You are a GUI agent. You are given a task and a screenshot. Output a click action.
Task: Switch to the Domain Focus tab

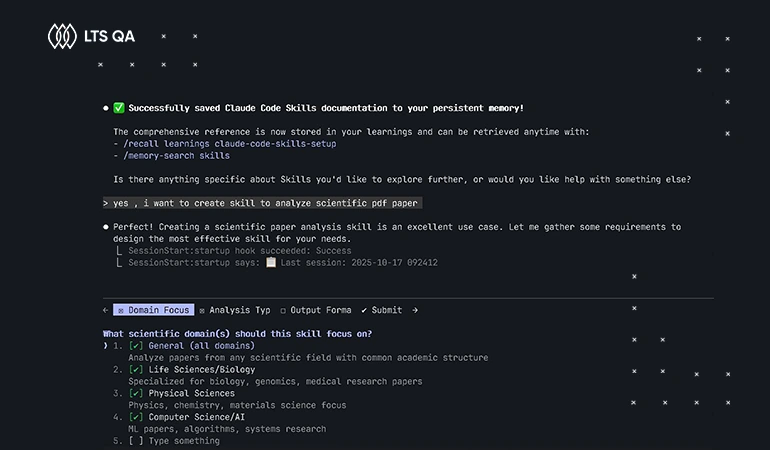click(x=154, y=310)
